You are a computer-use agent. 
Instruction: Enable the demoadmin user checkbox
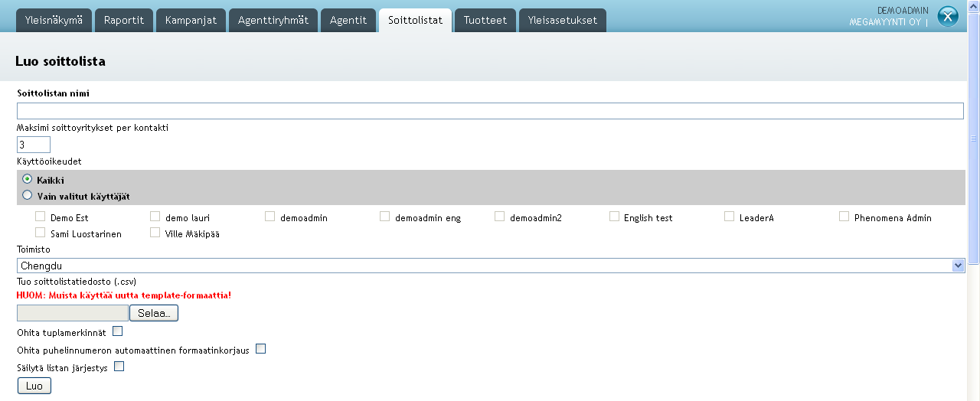point(270,217)
